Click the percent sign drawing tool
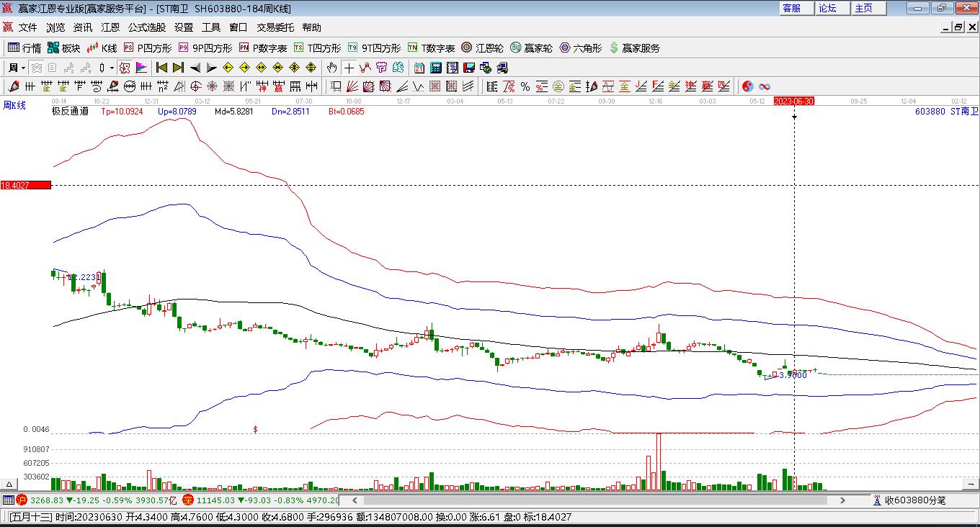980x527 pixels. 525,86
